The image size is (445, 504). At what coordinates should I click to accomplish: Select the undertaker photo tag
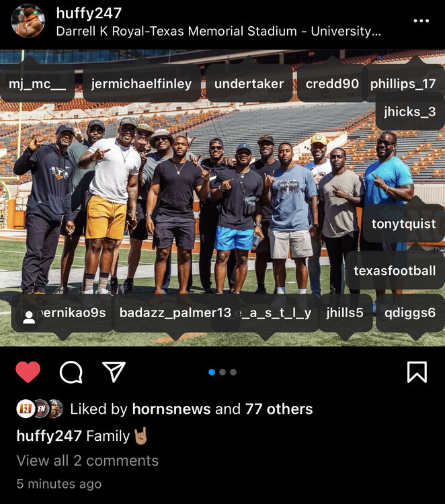249,84
